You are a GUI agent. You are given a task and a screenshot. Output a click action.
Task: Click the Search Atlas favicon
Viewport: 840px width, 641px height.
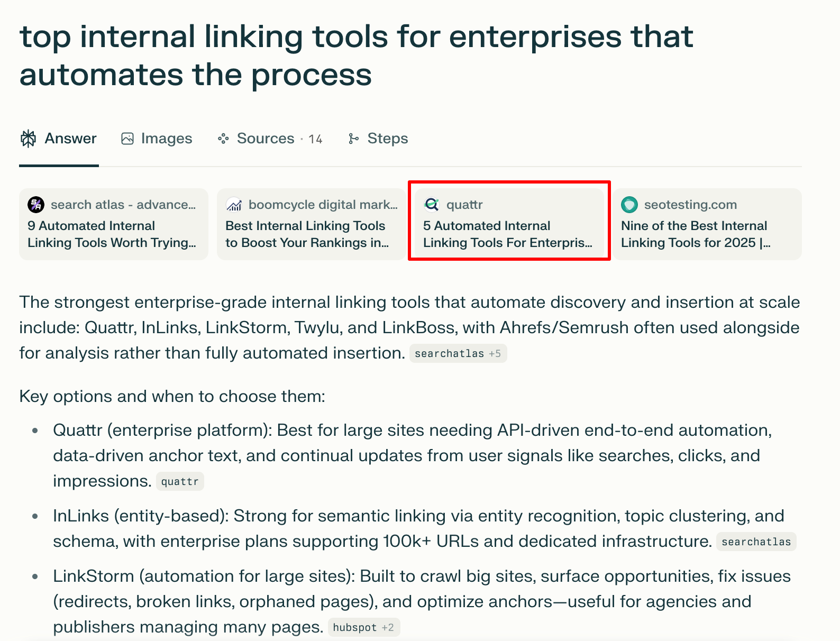point(36,204)
